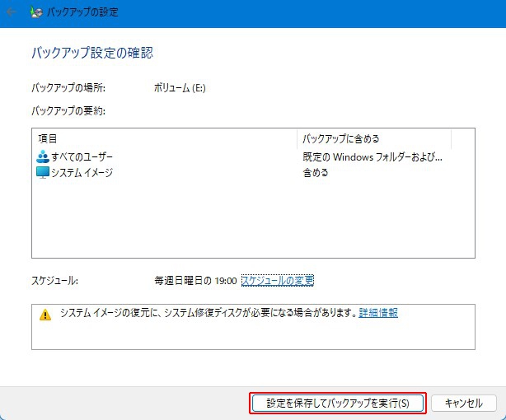Click the empty third column header
The height and width of the screenshot is (420, 506).
pos(462,138)
